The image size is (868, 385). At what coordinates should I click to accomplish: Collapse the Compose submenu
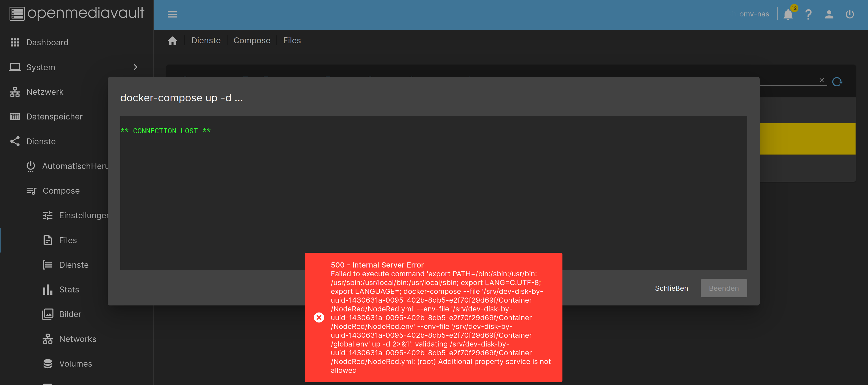point(61,191)
